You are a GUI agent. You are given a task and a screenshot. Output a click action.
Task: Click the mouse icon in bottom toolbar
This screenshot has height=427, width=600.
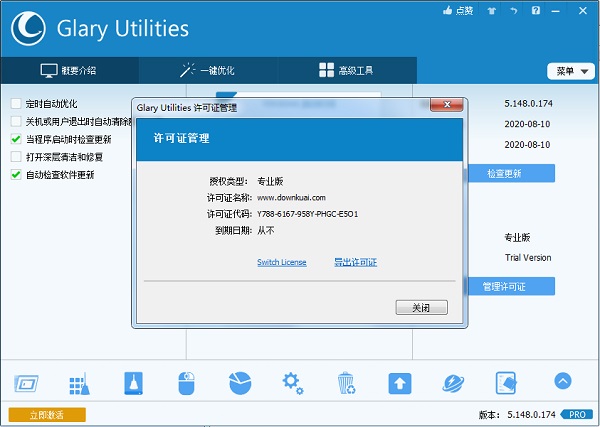click(187, 383)
